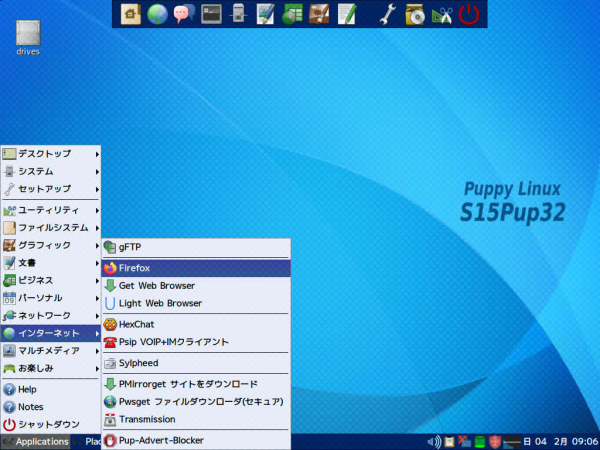Expand the グラフィック submenu

51,245
